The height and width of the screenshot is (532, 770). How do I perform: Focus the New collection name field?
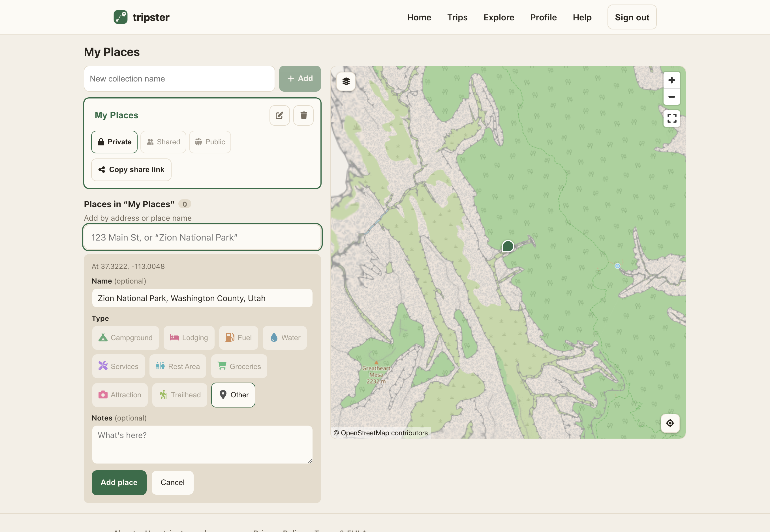179,79
